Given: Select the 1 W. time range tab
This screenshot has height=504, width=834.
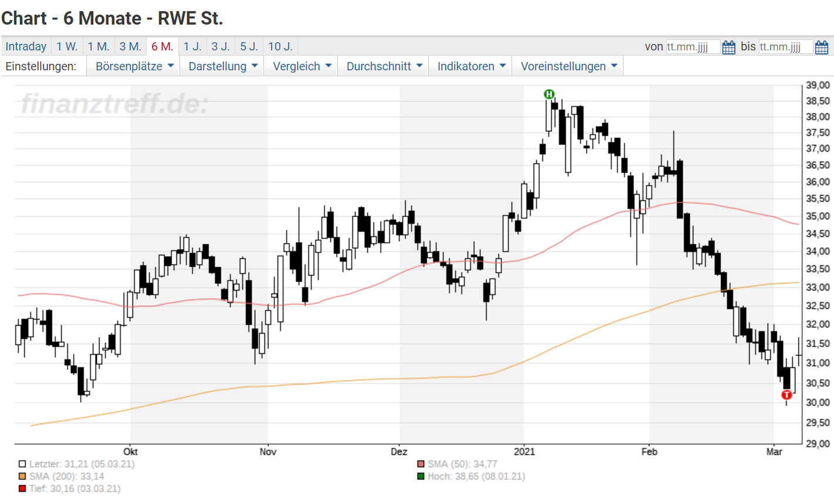Looking at the screenshot, I should [67, 46].
